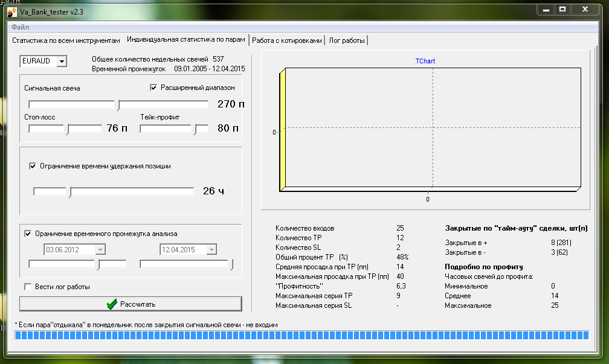Click the 80 п take-profit value

click(228, 128)
